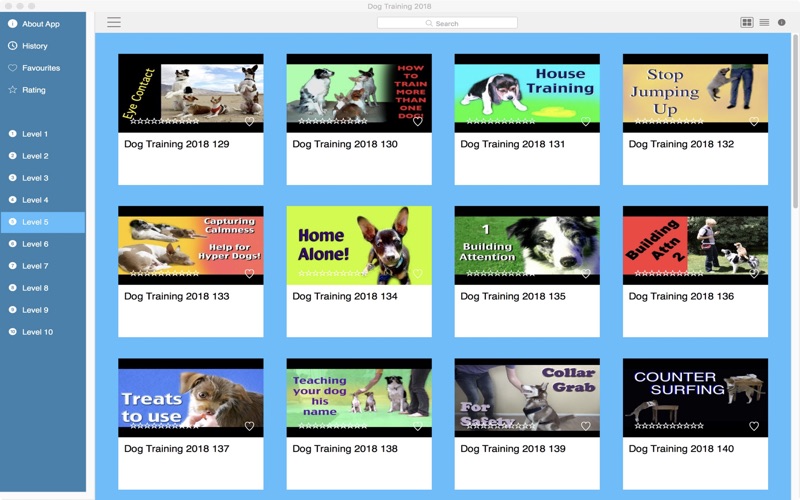Favourite Capturing Calmness video heart icon

click(x=249, y=273)
